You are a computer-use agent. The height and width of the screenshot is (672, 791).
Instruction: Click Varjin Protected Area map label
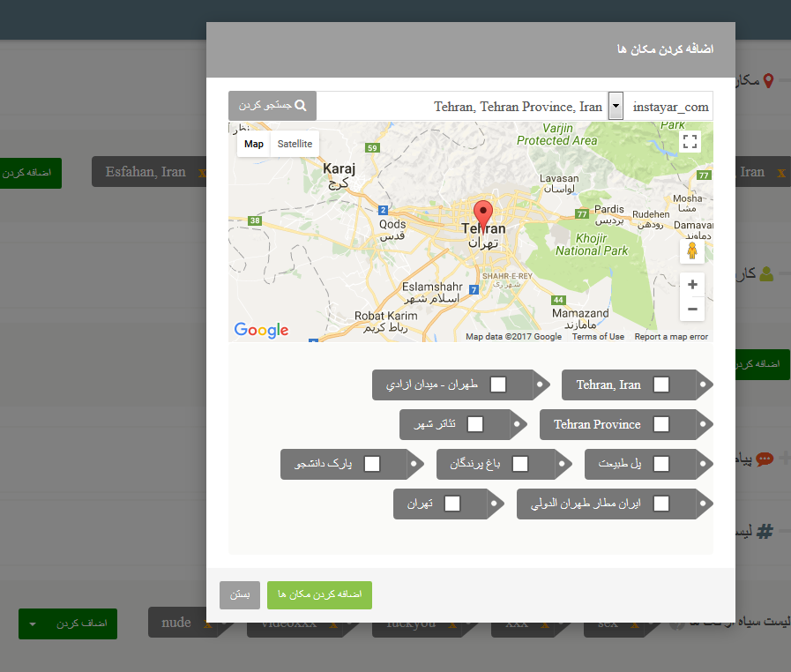coord(557,135)
